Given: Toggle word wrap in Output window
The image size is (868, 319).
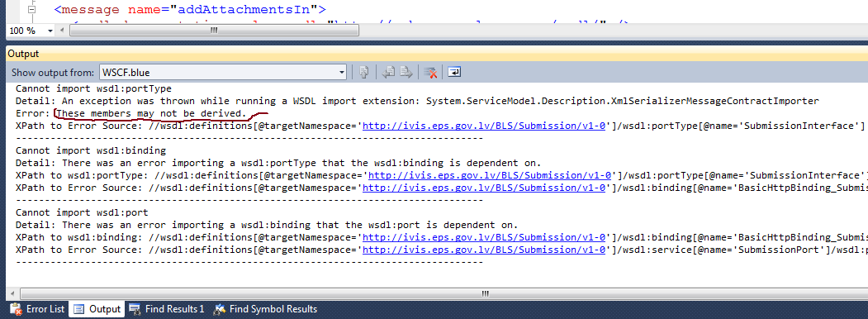Looking at the screenshot, I should pyautogui.click(x=454, y=72).
